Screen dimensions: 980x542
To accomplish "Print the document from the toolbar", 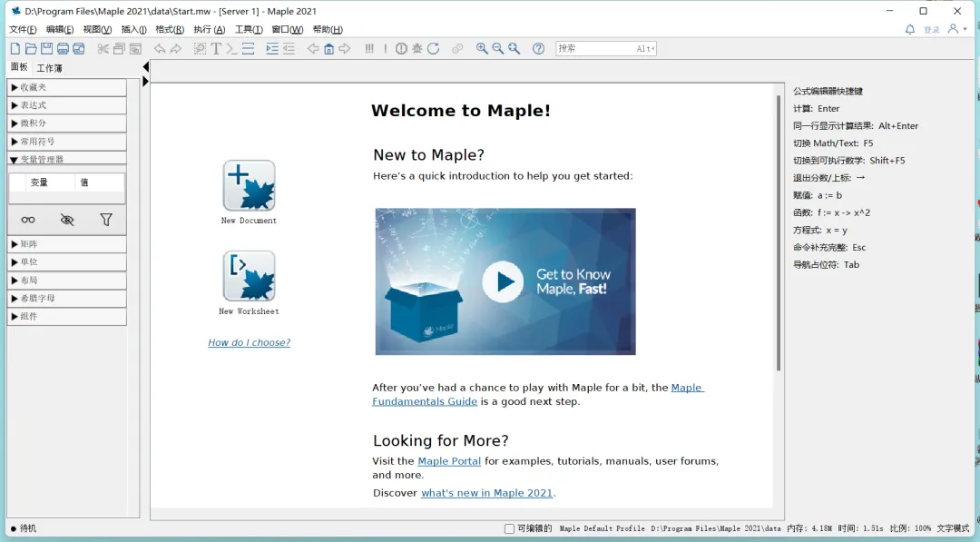I will [x=63, y=49].
